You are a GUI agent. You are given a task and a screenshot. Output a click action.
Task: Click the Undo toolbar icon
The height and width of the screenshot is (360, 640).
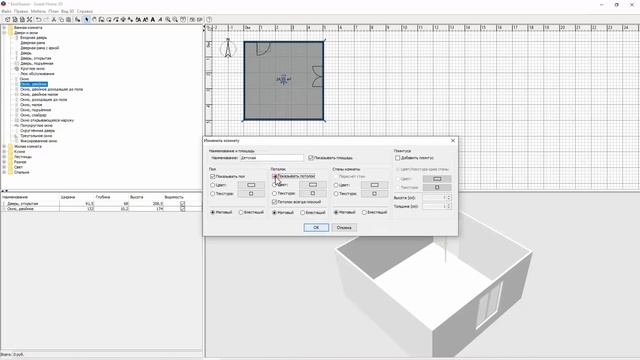click(x=39, y=19)
